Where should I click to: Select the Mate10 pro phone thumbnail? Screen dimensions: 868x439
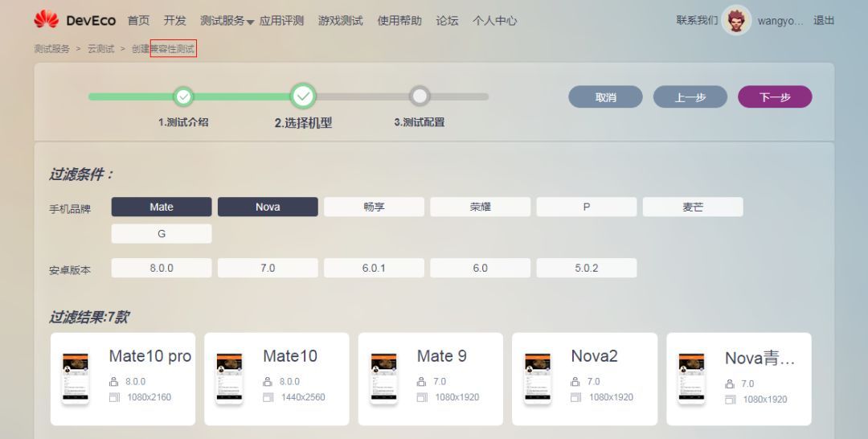76,379
